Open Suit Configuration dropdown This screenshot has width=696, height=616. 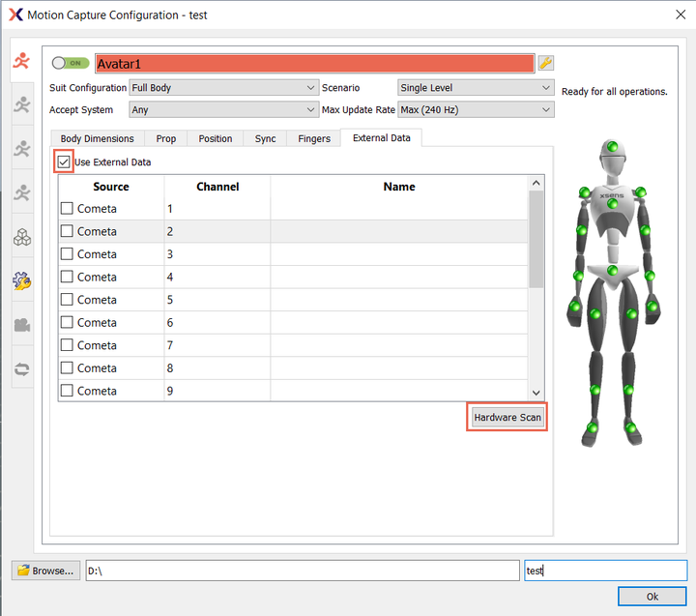223,87
